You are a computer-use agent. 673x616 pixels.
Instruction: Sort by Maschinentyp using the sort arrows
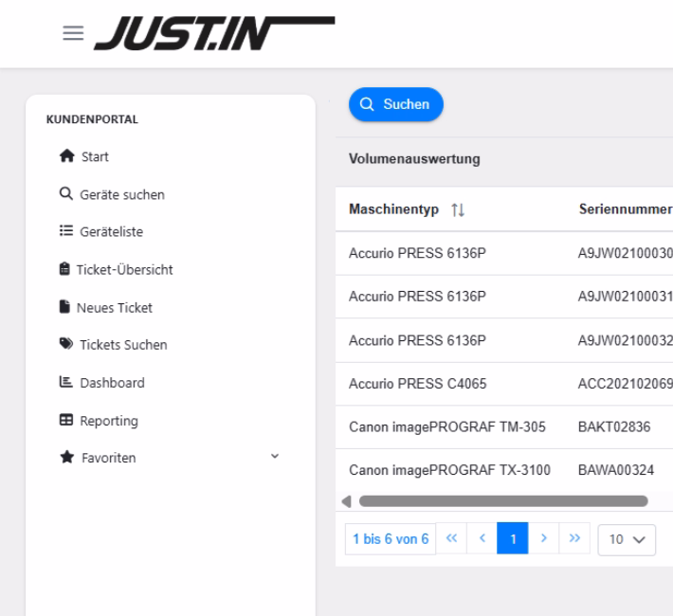tap(458, 209)
